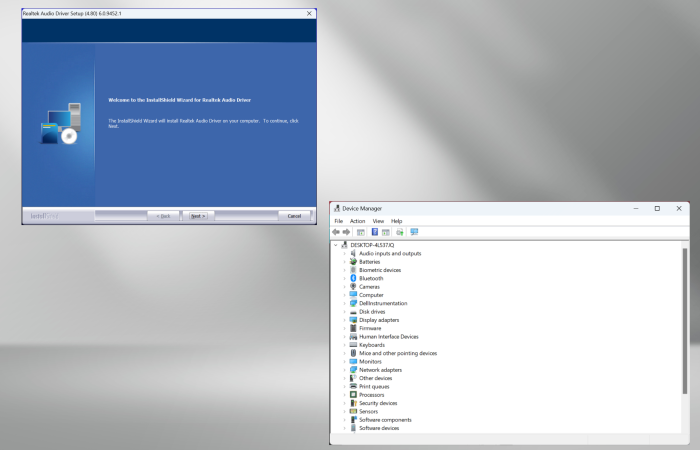Click the Back arrow in Device Manager toolbar

click(336, 232)
